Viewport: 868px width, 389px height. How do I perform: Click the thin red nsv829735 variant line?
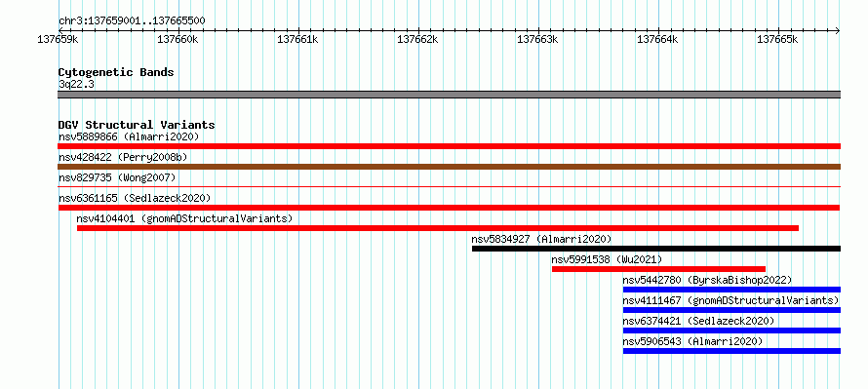(449, 187)
